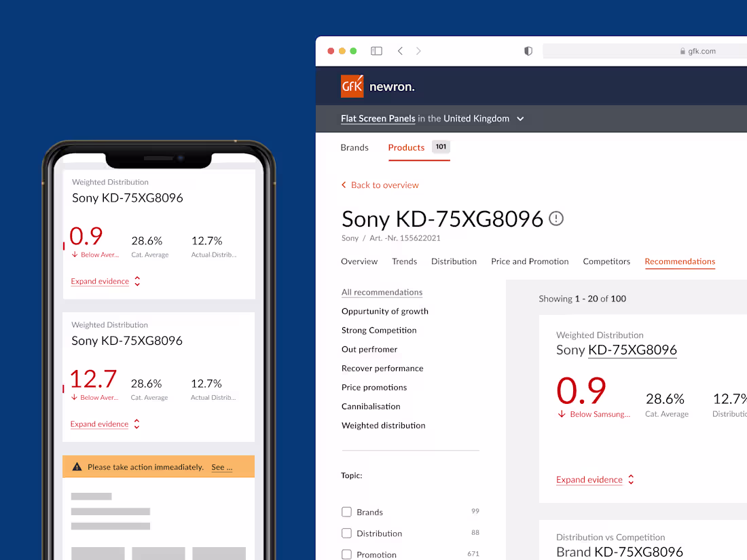Click the lock icon in address bar

pyautogui.click(x=682, y=51)
